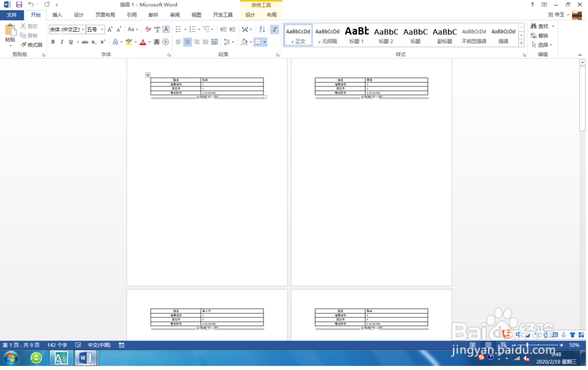The height and width of the screenshot is (370, 588).
Task: Apply bold formatting to text
Action: point(53,41)
